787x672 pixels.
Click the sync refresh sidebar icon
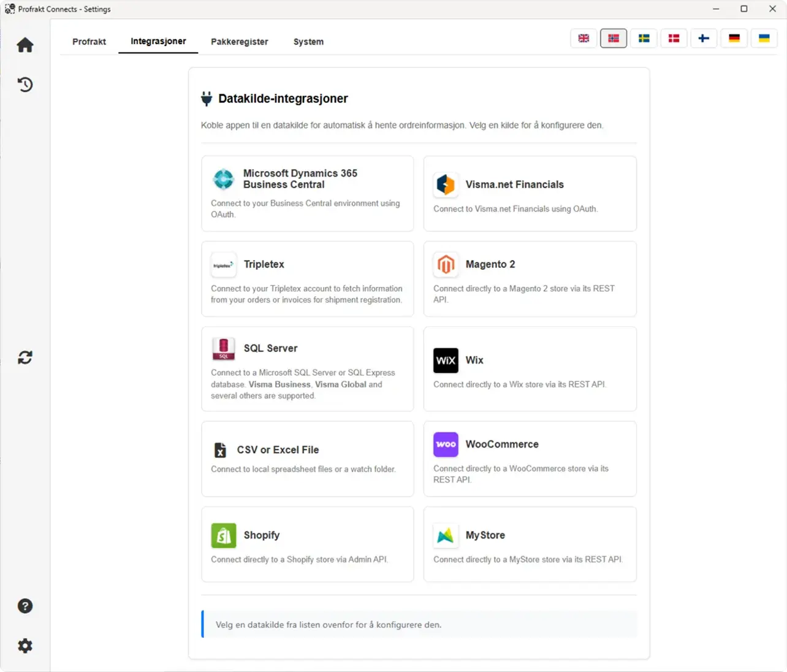coord(25,357)
